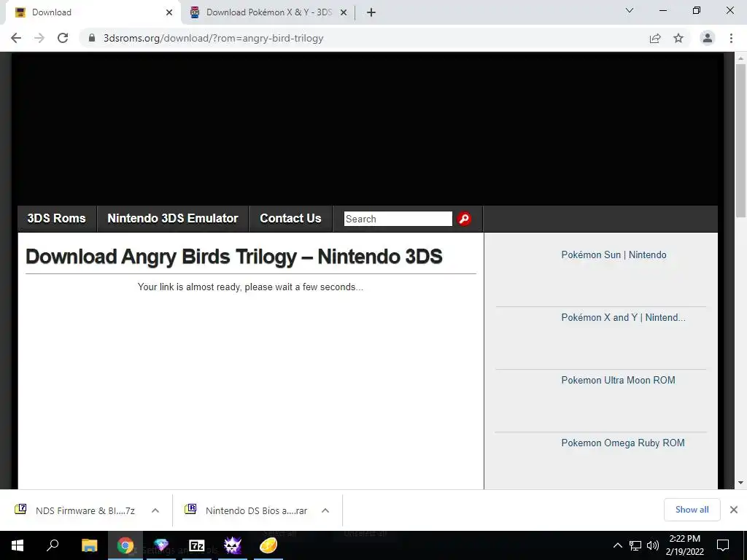Click the scrollbar up arrow
Image resolution: width=747 pixels, height=560 pixels.
(x=740, y=58)
